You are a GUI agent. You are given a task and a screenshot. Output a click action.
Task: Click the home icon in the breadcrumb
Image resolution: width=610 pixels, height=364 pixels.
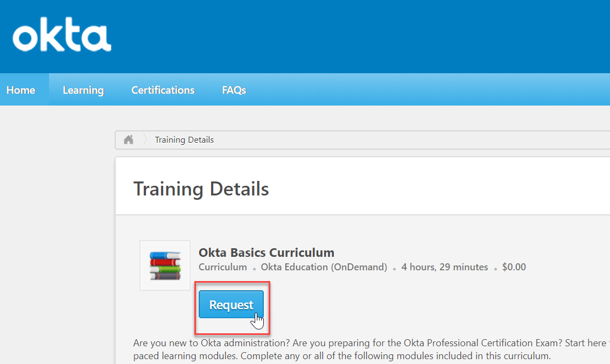129,140
